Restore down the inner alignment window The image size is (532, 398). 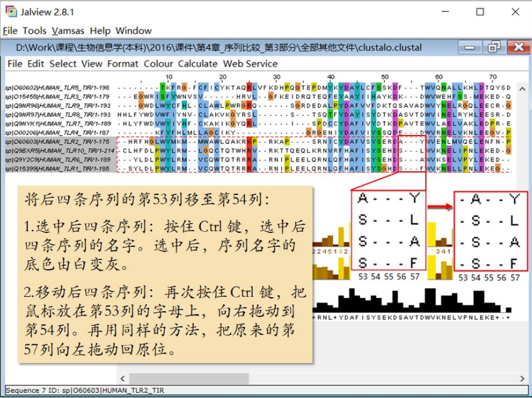coord(494,47)
